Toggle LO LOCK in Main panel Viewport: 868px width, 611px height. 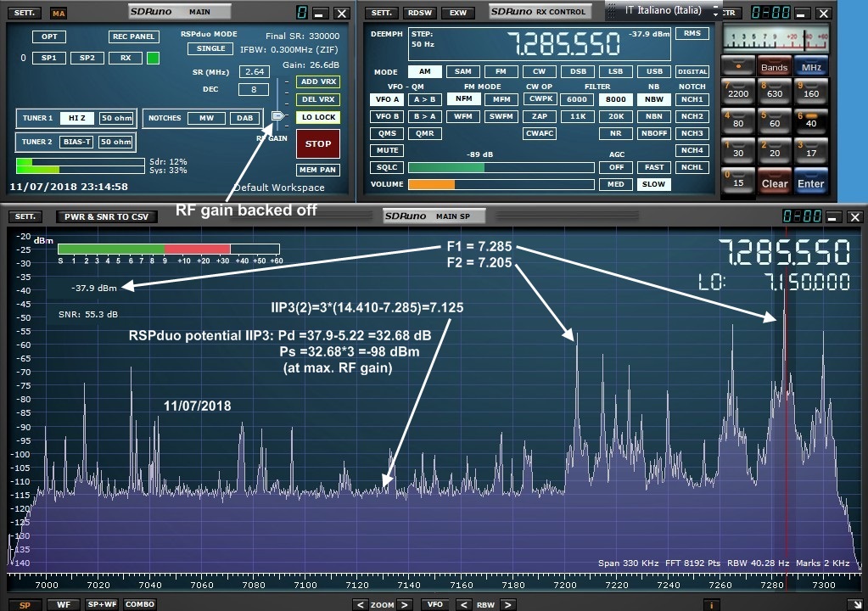coord(317,117)
